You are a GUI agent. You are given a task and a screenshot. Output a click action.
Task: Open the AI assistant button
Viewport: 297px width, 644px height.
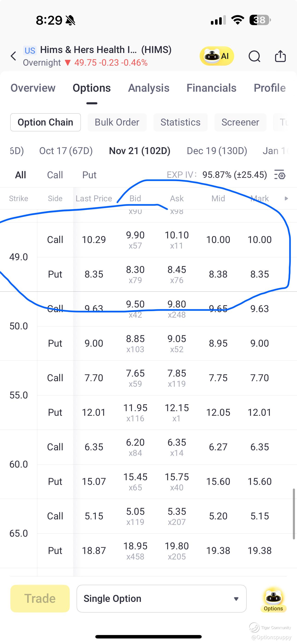(x=216, y=56)
